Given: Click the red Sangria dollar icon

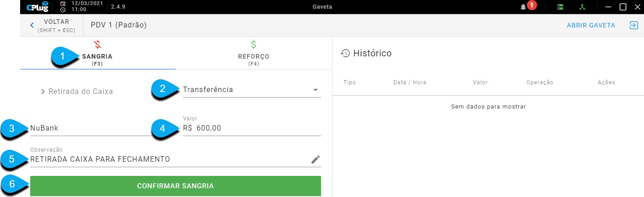Looking at the screenshot, I should (x=97, y=45).
